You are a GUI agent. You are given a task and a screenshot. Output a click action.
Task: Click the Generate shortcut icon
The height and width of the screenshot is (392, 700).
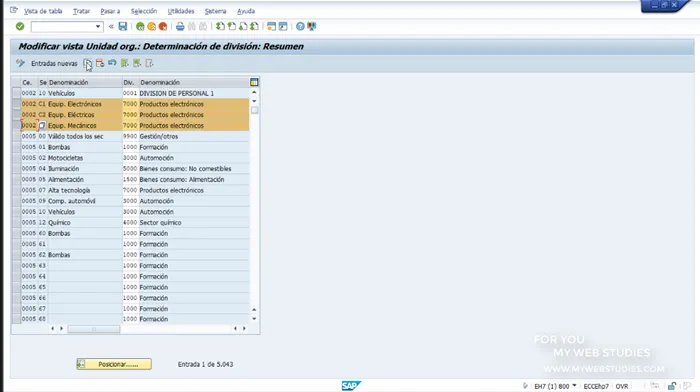(283, 26)
